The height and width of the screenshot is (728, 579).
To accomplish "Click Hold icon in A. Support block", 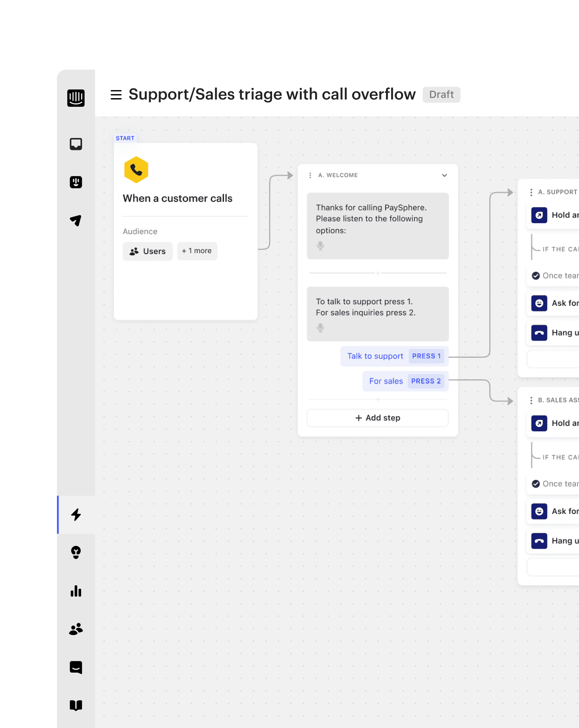I will pos(539,215).
